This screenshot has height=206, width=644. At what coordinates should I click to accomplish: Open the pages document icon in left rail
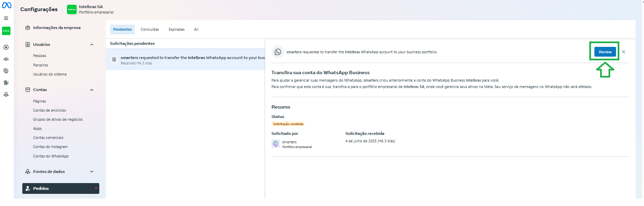[x=6, y=71]
